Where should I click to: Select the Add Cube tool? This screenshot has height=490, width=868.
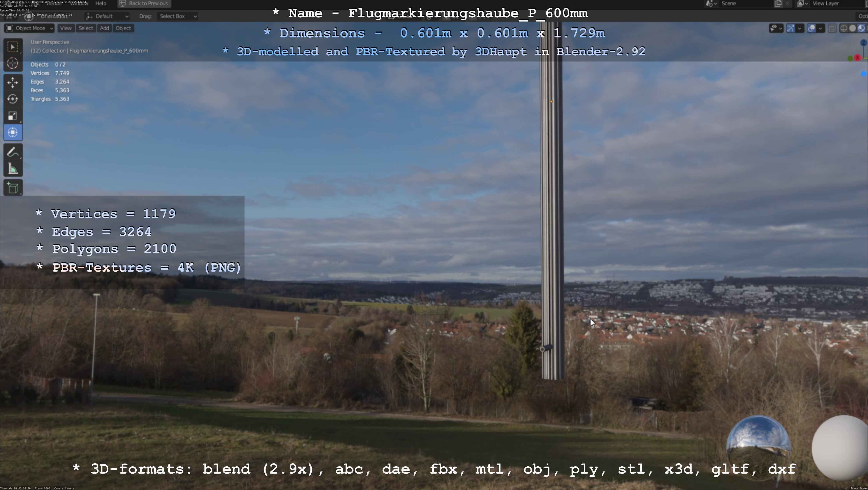coord(13,188)
